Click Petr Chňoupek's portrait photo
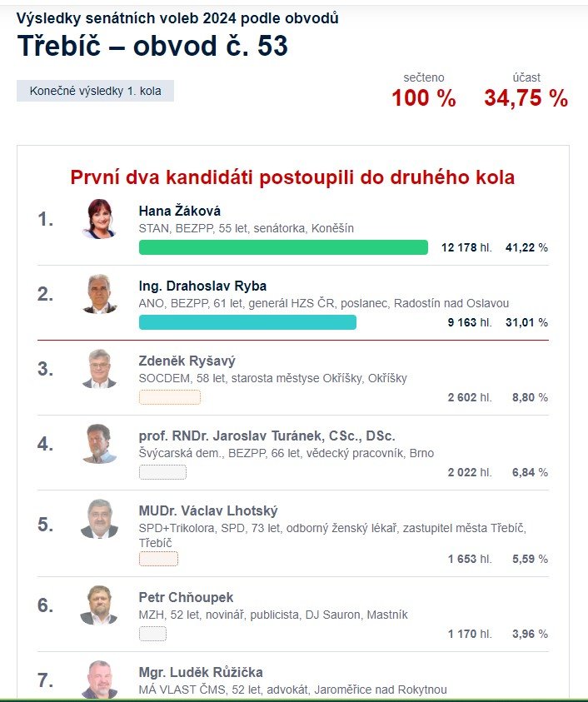The height and width of the screenshot is (702, 588). tap(99, 605)
